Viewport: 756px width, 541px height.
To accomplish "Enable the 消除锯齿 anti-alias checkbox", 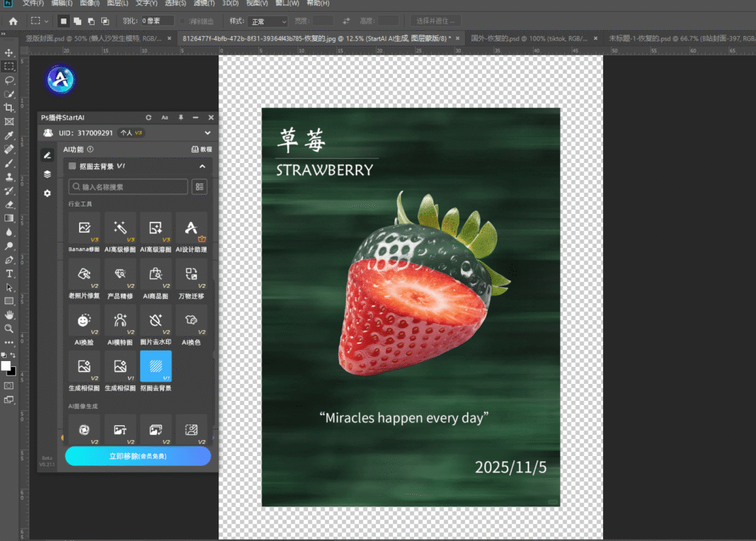I will 183,21.
